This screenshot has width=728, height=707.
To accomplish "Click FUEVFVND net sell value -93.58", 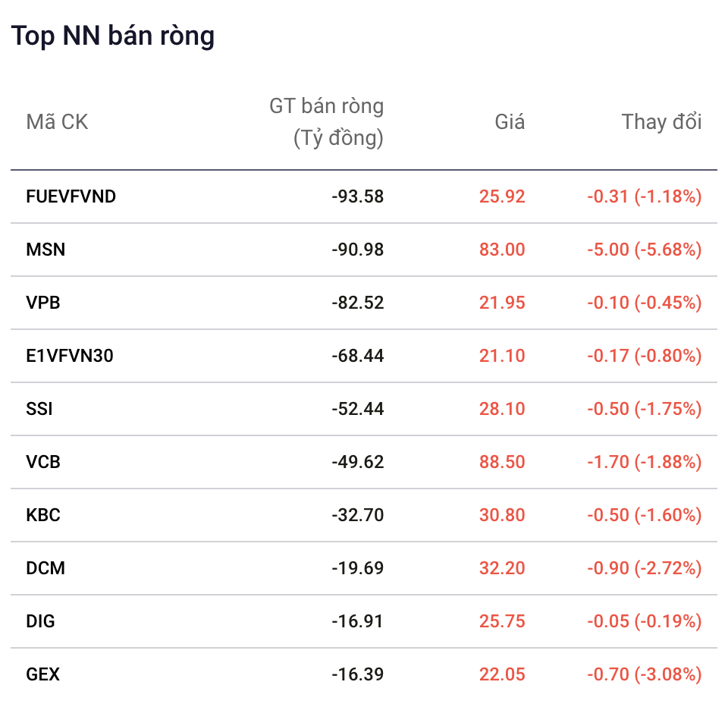I will click(357, 196).
